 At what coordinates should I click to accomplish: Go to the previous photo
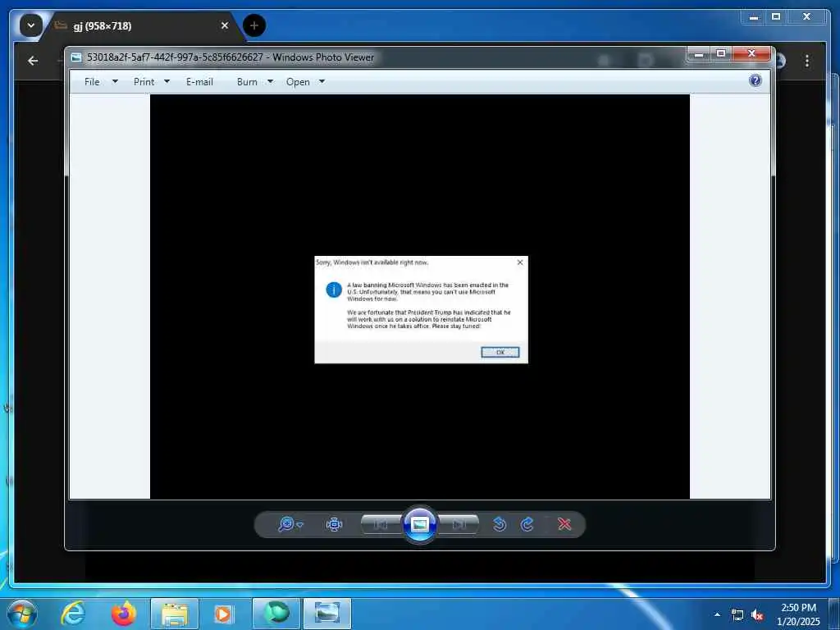click(381, 524)
